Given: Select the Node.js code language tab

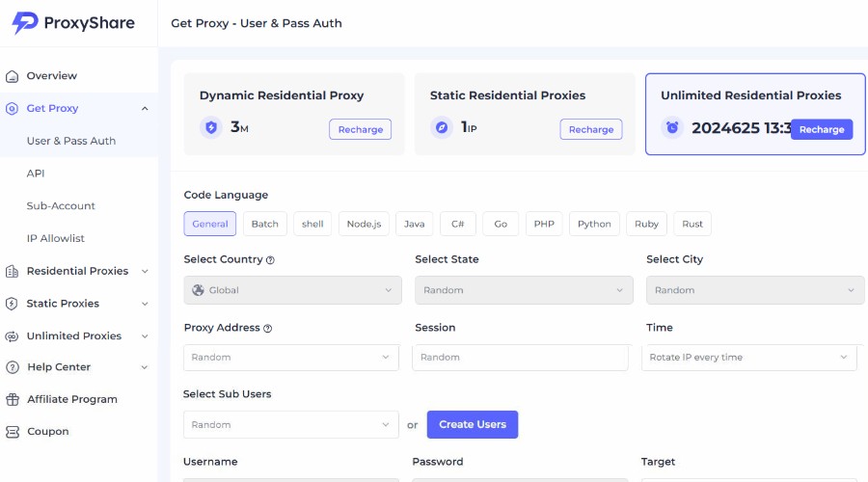Looking at the screenshot, I should click(x=364, y=224).
